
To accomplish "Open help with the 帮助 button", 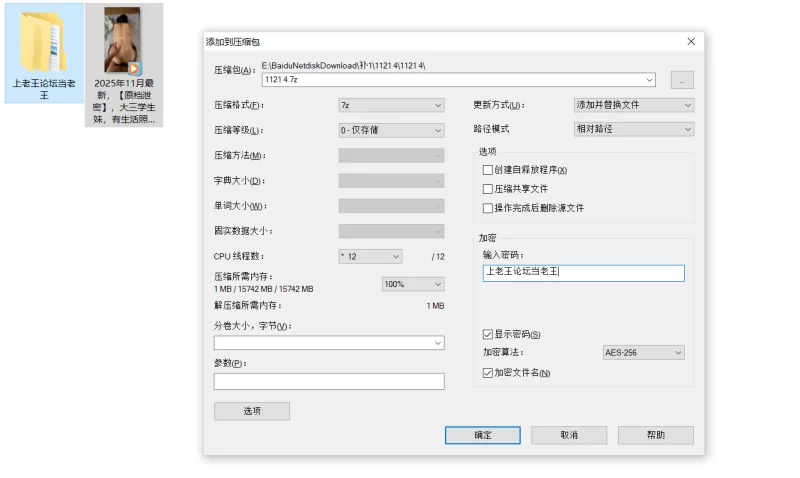I will [x=656, y=435].
